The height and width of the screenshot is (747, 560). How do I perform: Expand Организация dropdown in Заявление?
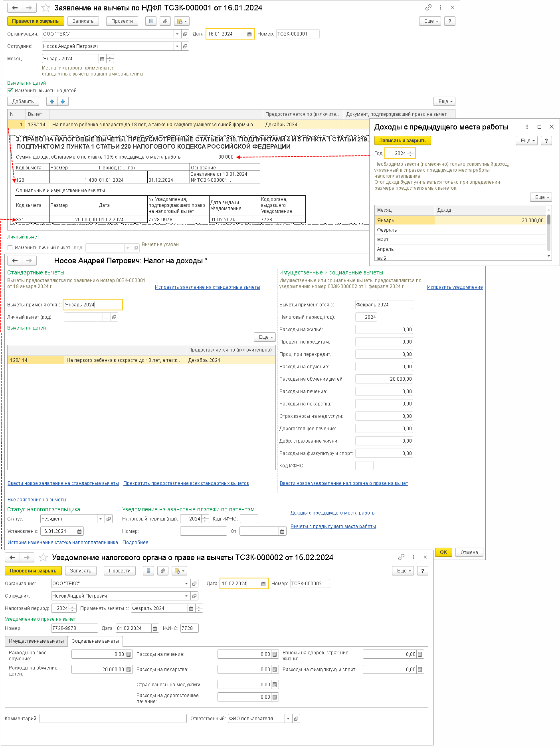pyautogui.click(x=177, y=34)
